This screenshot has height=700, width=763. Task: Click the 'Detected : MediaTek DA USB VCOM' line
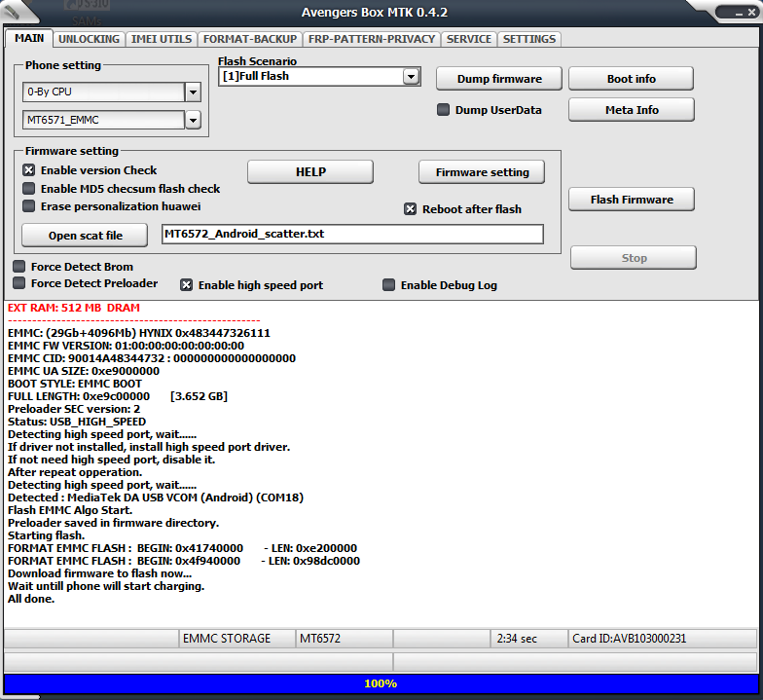click(156, 498)
